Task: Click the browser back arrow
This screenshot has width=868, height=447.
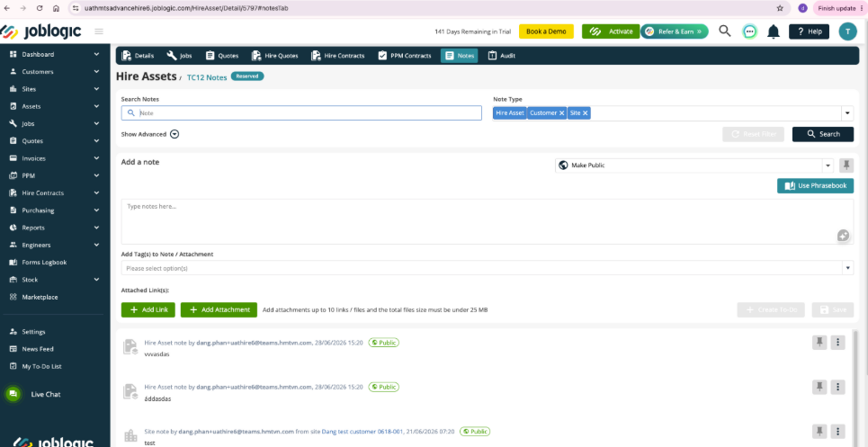Action: point(6,8)
